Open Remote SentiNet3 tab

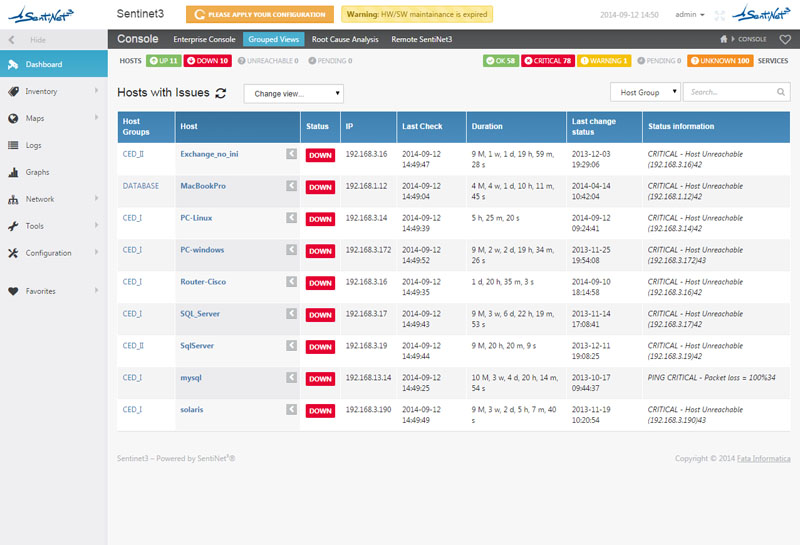(421, 39)
